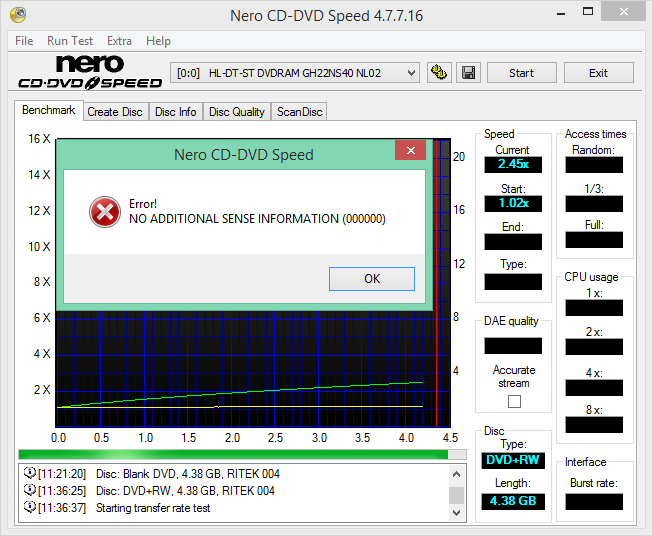Switch to the Disc Info tab

point(176,112)
